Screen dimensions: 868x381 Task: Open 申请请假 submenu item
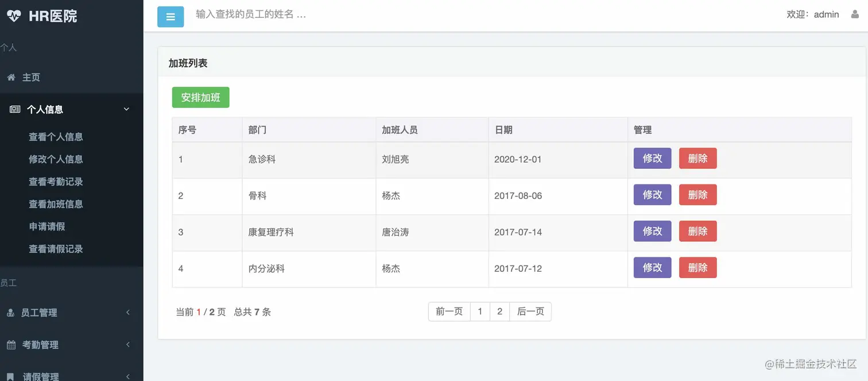[x=47, y=226]
